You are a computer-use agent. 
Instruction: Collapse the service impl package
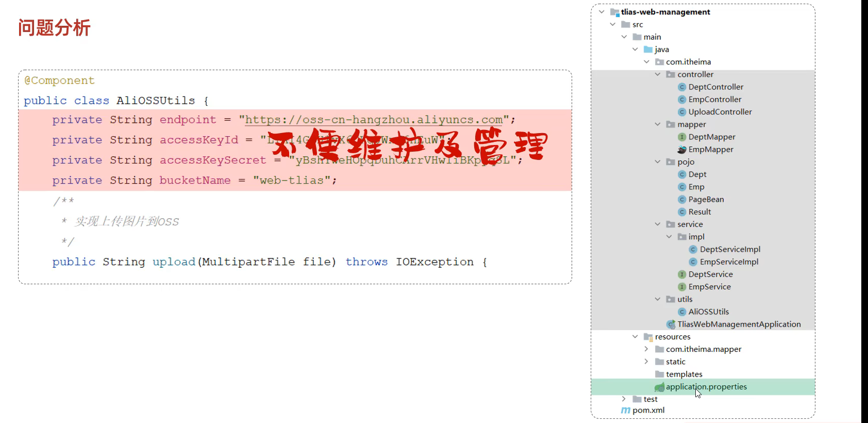[x=669, y=237]
